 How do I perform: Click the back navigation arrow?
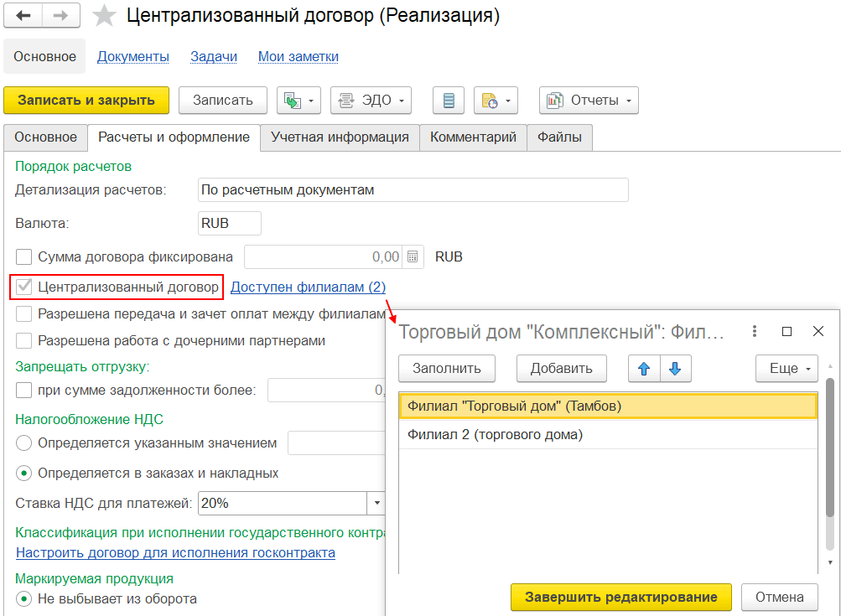point(23,16)
